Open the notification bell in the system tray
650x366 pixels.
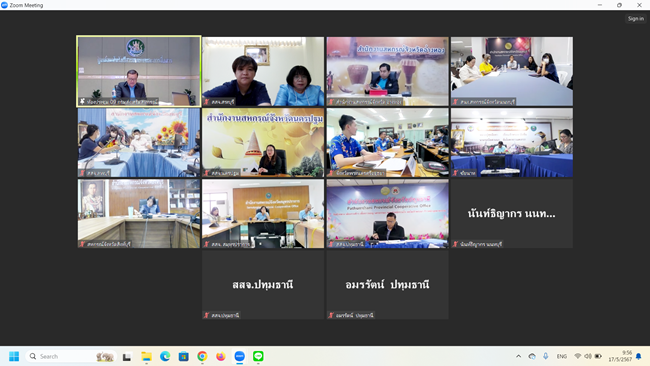pyautogui.click(x=639, y=356)
